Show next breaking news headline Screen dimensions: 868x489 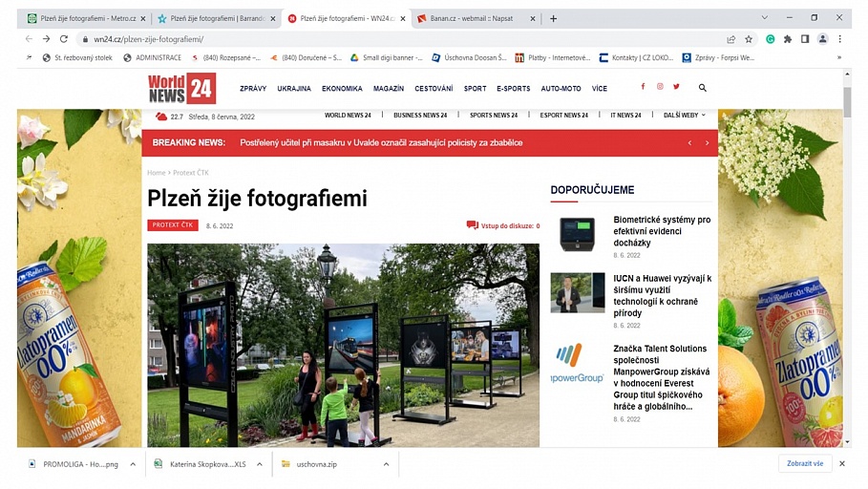[x=707, y=143]
